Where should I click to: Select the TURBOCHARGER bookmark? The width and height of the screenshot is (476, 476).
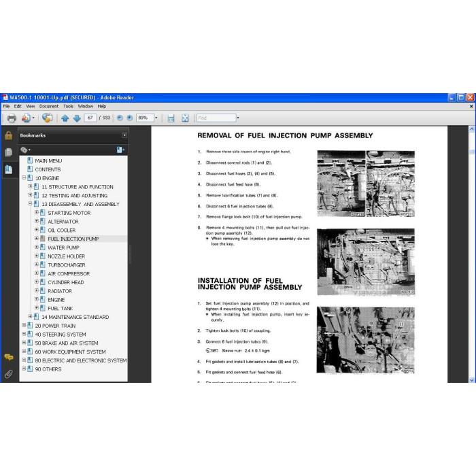click(67, 265)
